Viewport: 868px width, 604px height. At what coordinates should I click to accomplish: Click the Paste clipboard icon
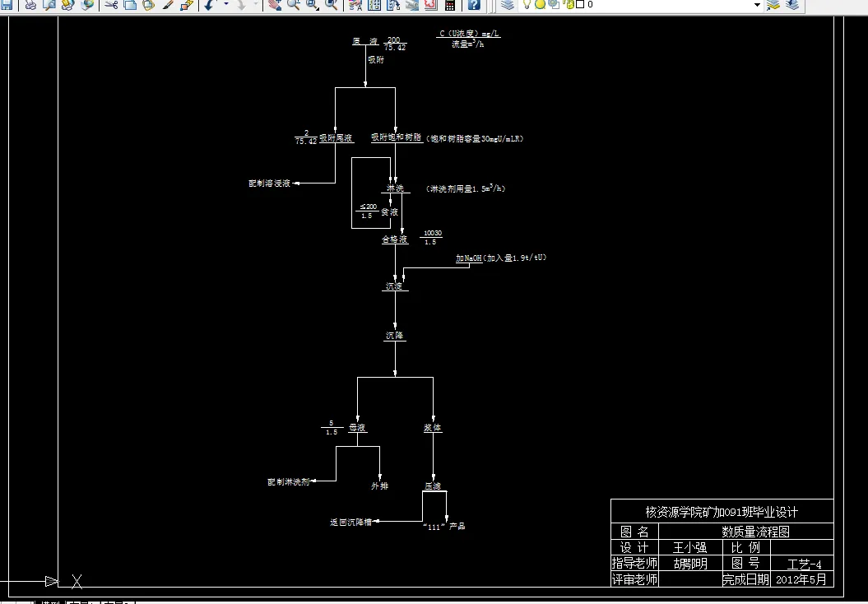148,4
